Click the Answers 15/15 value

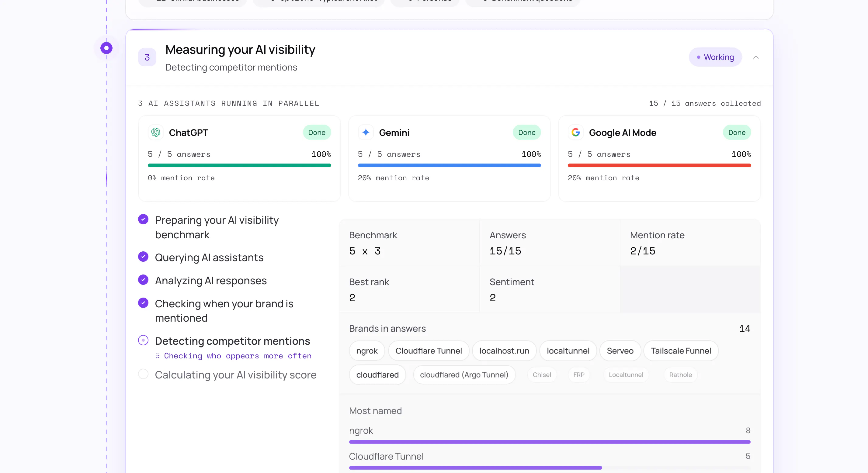[505, 251]
